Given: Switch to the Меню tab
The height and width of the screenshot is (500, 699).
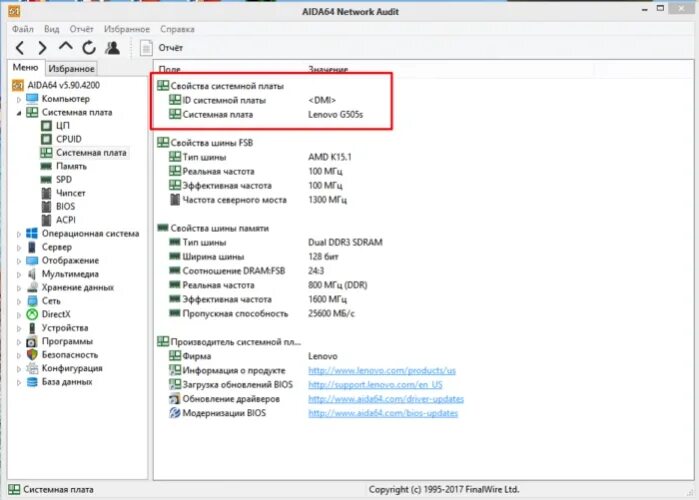Looking at the screenshot, I should pyautogui.click(x=25, y=67).
